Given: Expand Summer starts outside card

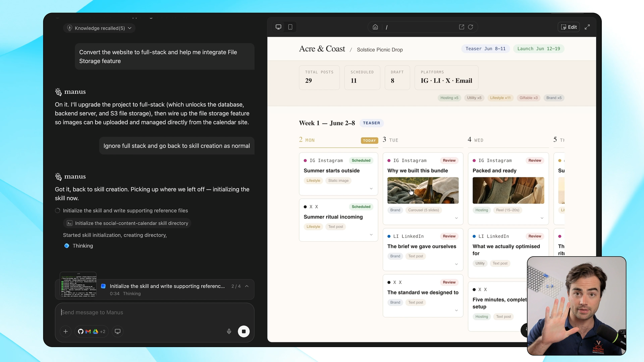Looking at the screenshot, I should click(x=371, y=189).
